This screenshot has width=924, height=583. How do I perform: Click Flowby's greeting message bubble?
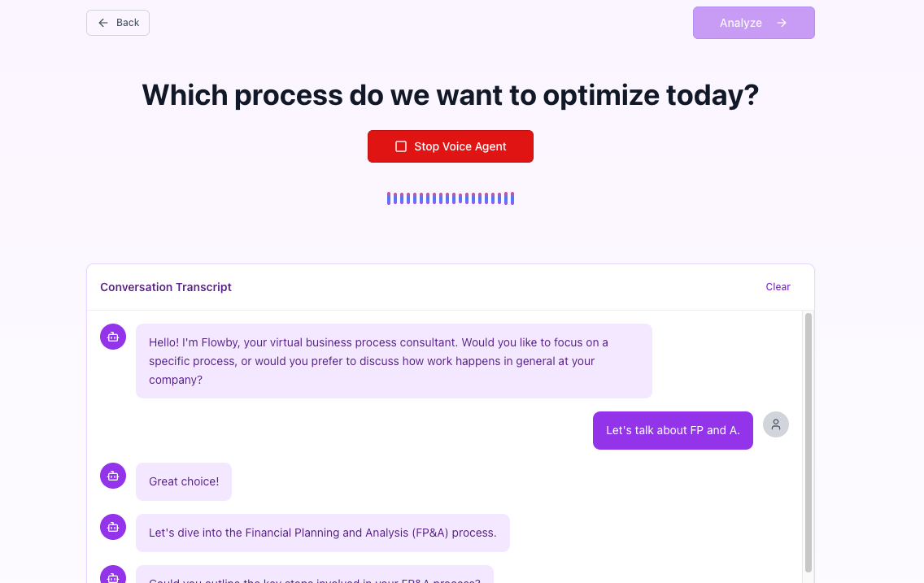click(394, 360)
